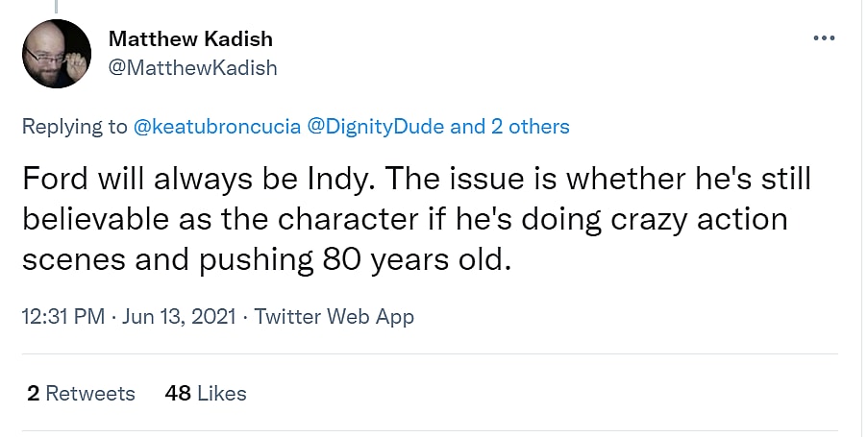Click the bold "2" retweet count
Viewport: 868px width, 437px height.
[x=34, y=393]
